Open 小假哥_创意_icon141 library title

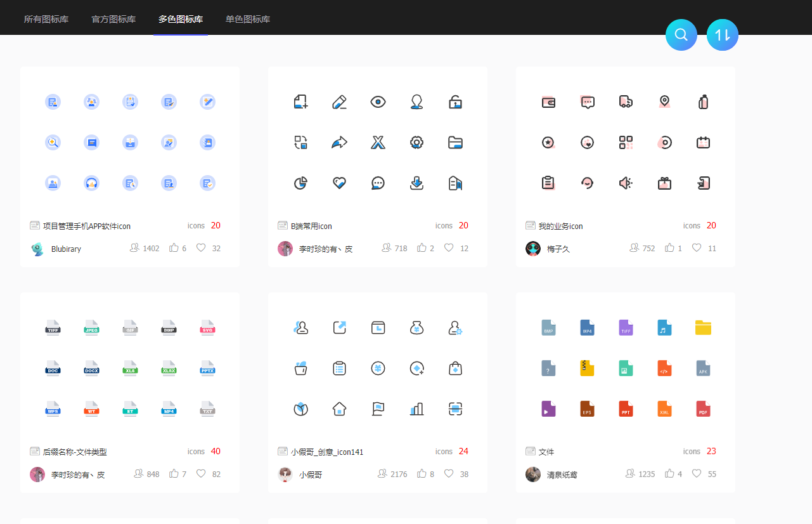(327, 452)
